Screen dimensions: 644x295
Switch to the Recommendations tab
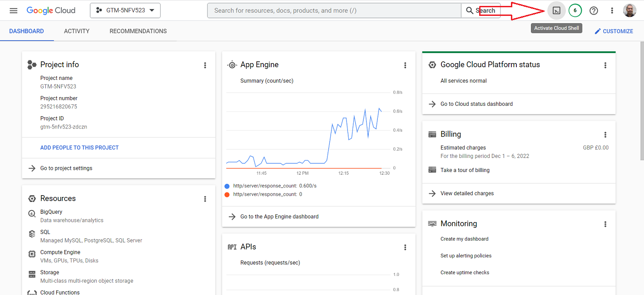[x=138, y=31]
